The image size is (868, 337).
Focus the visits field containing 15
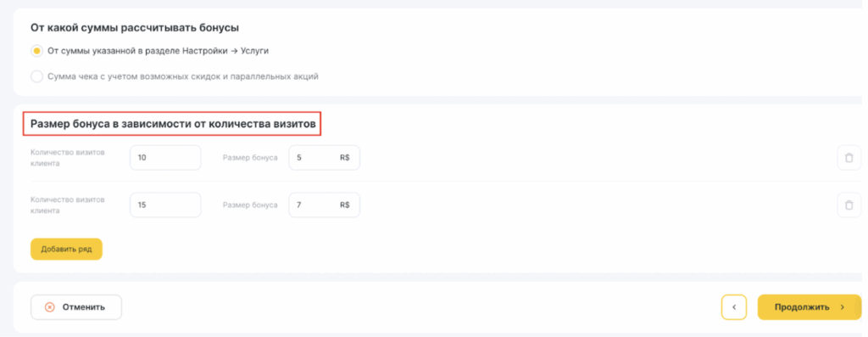click(165, 205)
